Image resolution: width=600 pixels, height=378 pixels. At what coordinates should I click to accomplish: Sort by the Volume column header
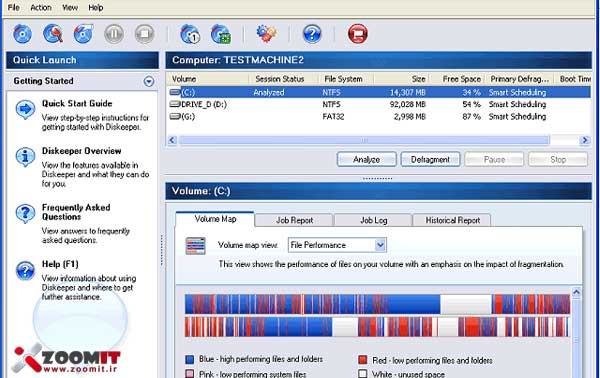coord(208,79)
